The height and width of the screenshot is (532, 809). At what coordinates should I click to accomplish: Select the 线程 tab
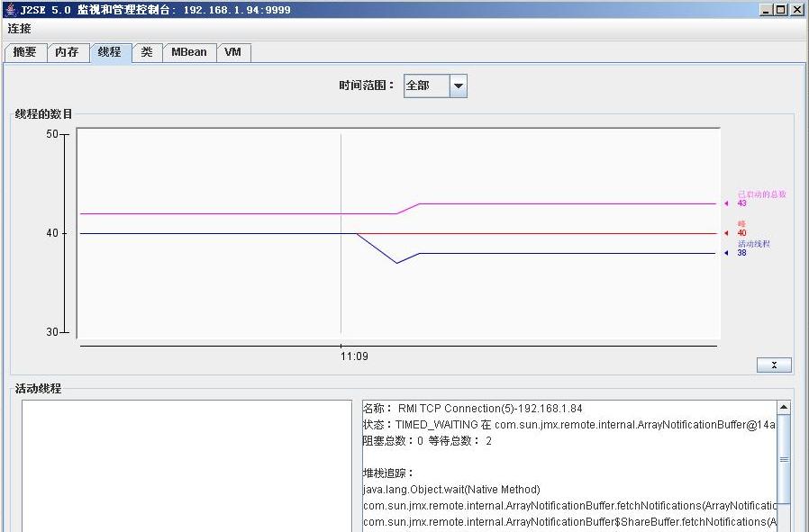click(110, 52)
